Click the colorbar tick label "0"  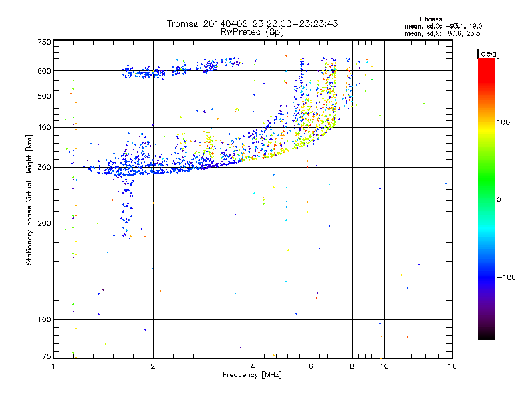[499, 199]
